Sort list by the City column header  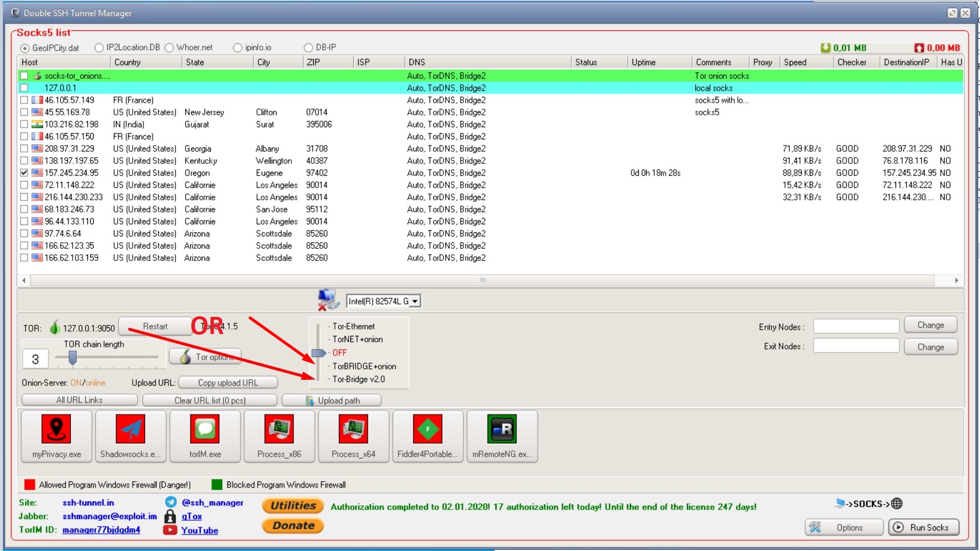(278, 62)
